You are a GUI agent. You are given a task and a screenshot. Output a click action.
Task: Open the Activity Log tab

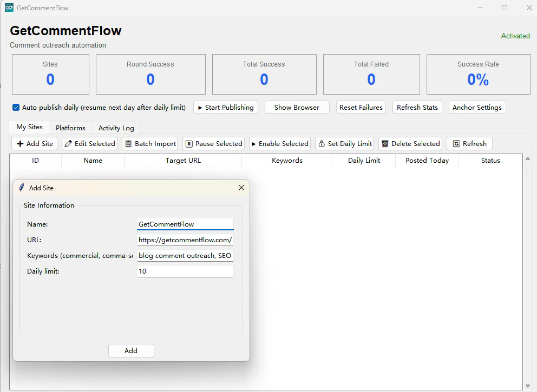pyautogui.click(x=116, y=128)
